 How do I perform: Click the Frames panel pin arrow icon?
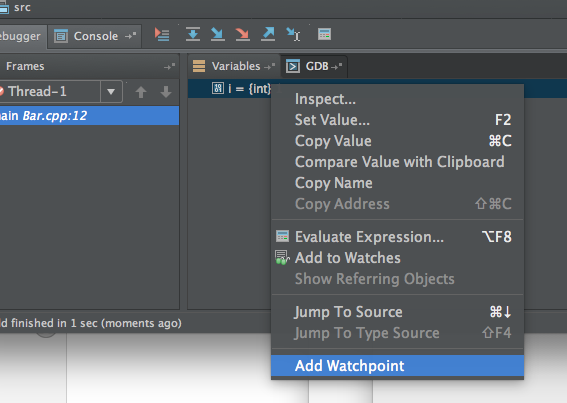(169, 67)
